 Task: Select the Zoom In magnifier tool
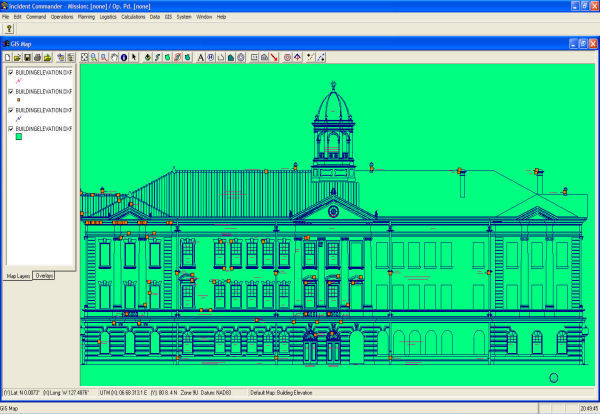pyautogui.click(x=94, y=57)
